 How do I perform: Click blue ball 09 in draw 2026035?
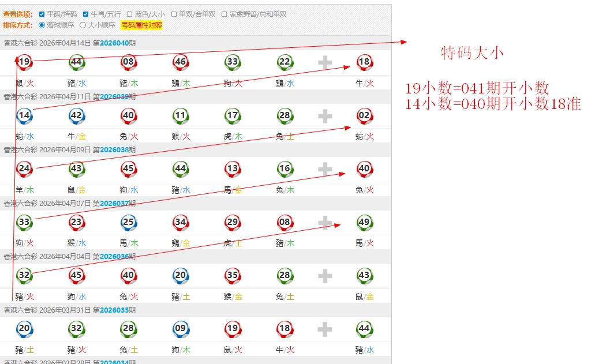click(180, 329)
